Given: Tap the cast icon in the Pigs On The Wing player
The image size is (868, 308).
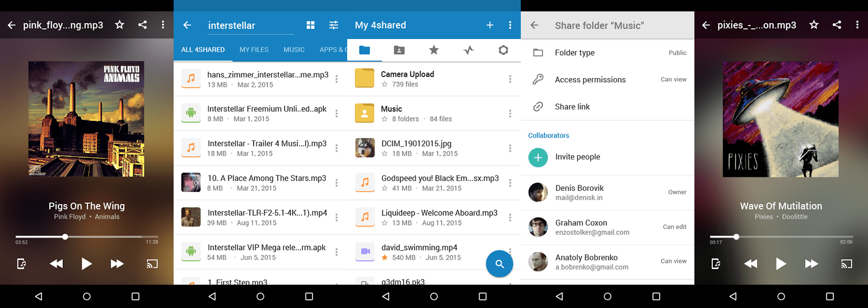Looking at the screenshot, I should (x=152, y=264).
